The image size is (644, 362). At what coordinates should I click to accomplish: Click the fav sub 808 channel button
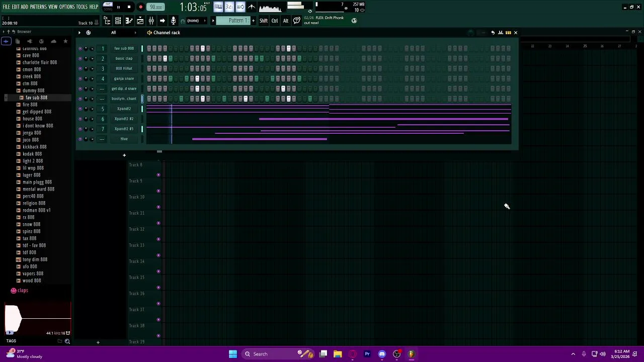point(124,48)
